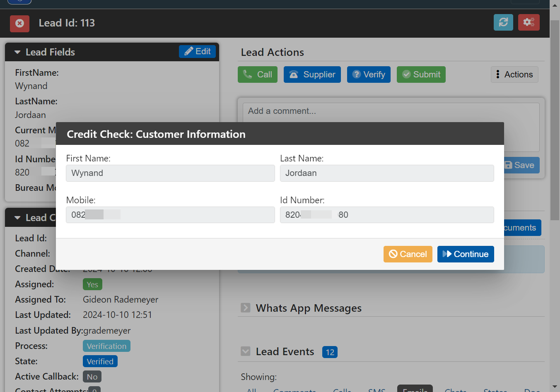Image resolution: width=560 pixels, height=392 pixels.
Task: Click the Id Number field in dialog
Action: point(387,215)
